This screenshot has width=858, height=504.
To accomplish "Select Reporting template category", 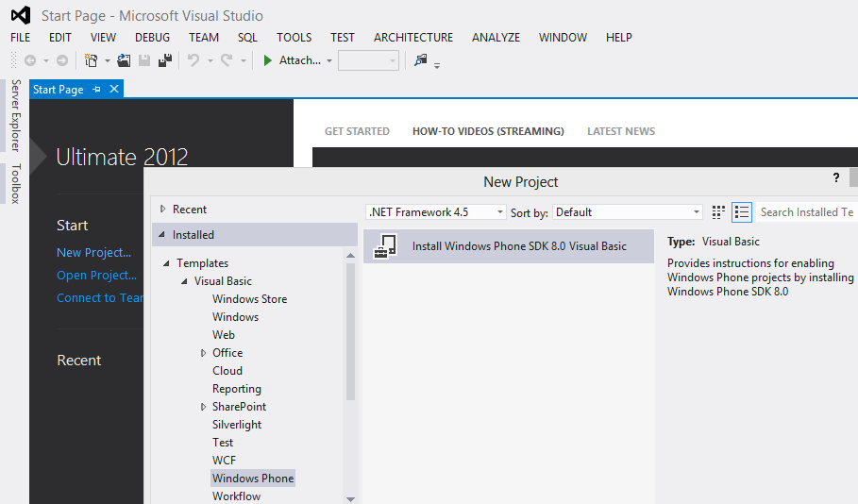I will coord(237,389).
